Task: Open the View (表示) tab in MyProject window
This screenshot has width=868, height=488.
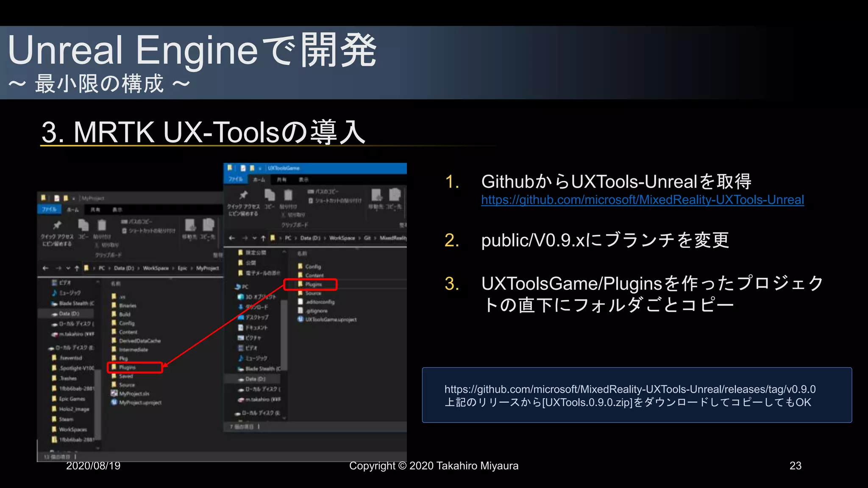Action: tap(117, 210)
